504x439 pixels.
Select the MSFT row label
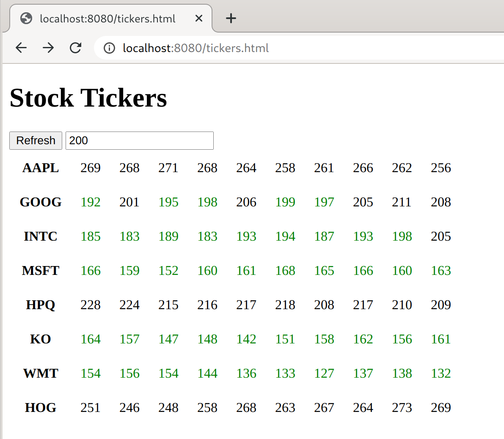[41, 270]
